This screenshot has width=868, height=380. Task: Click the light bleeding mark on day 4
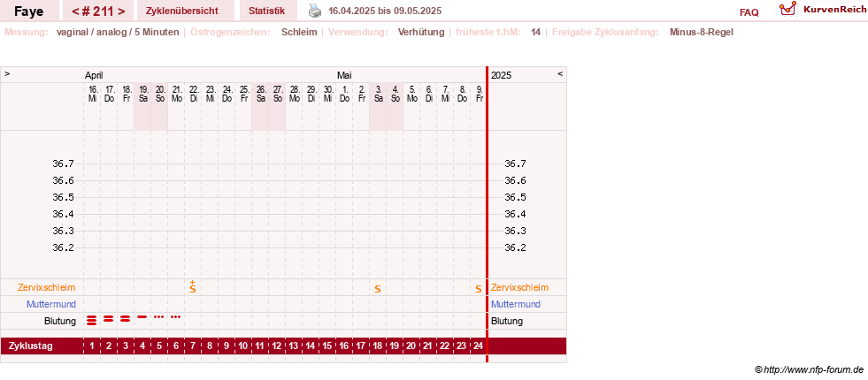[142, 317]
